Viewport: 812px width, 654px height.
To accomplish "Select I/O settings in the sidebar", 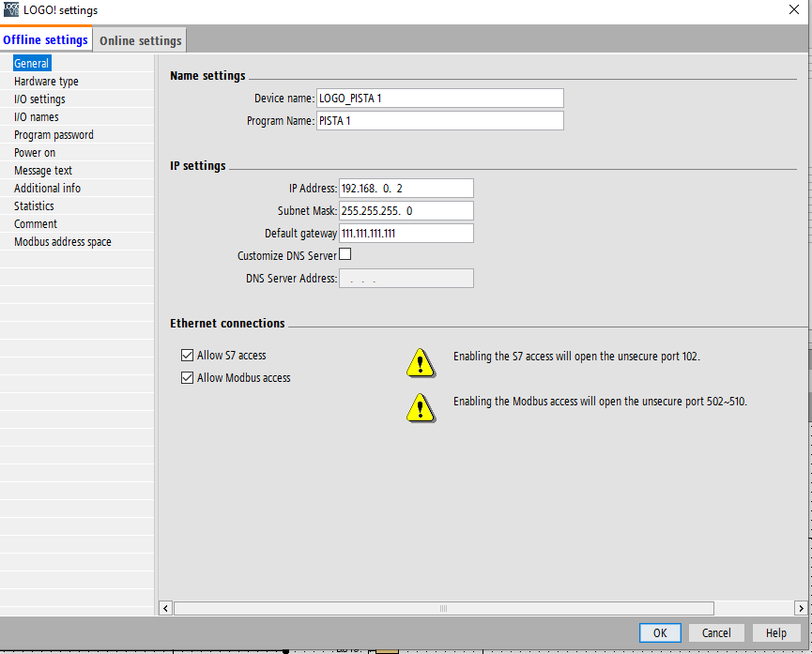I will [x=39, y=99].
